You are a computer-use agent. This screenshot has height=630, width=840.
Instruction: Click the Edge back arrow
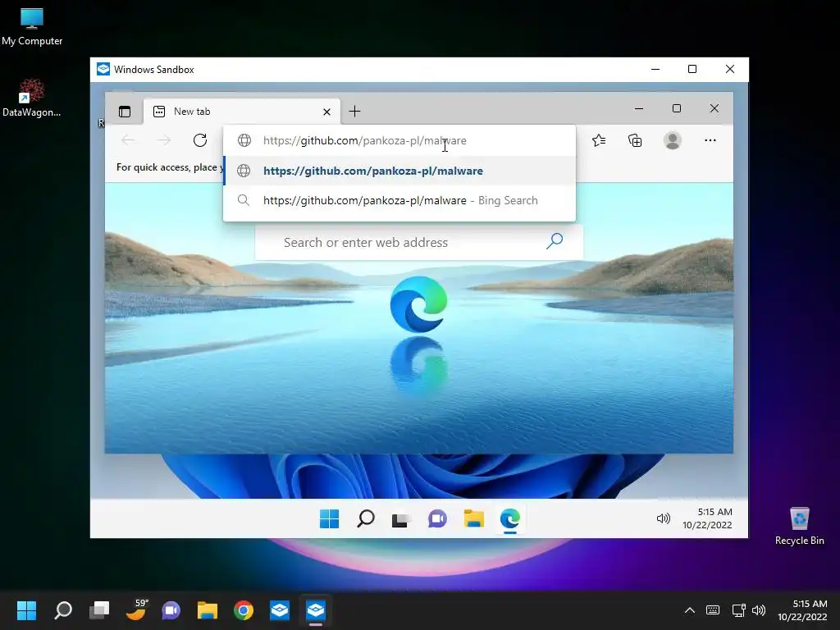128,140
